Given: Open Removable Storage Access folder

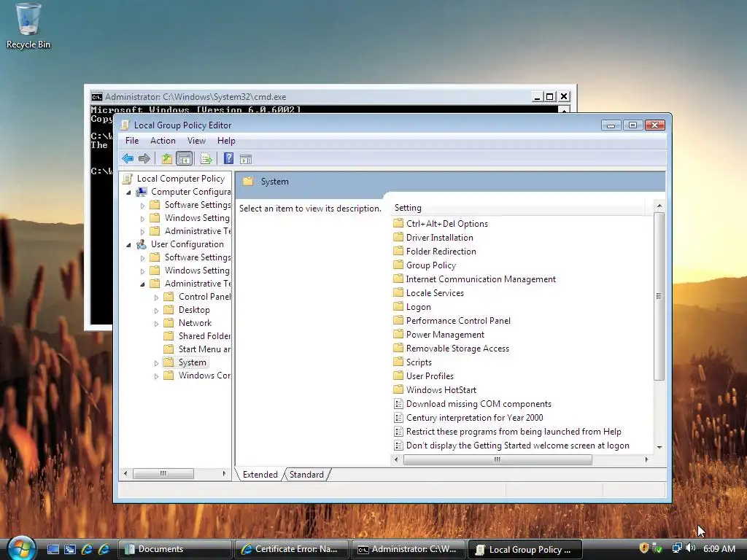Looking at the screenshot, I should 452,348.
